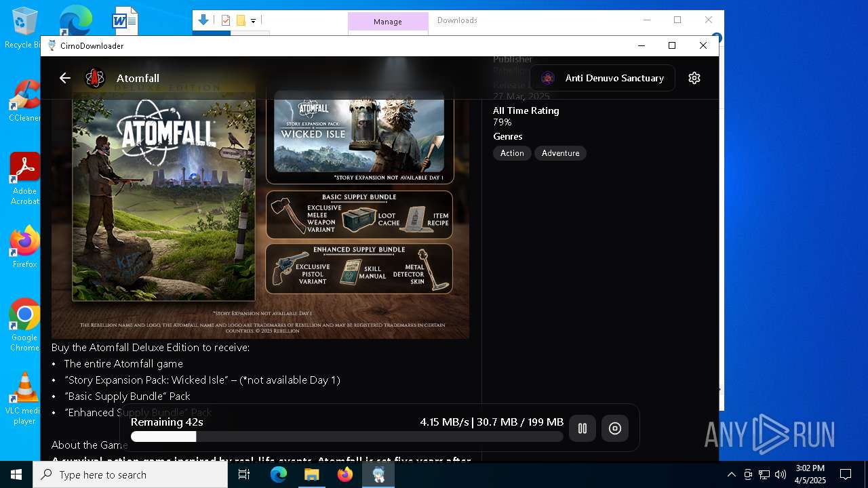
Task: Open the notification center
Action: [x=846, y=474]
